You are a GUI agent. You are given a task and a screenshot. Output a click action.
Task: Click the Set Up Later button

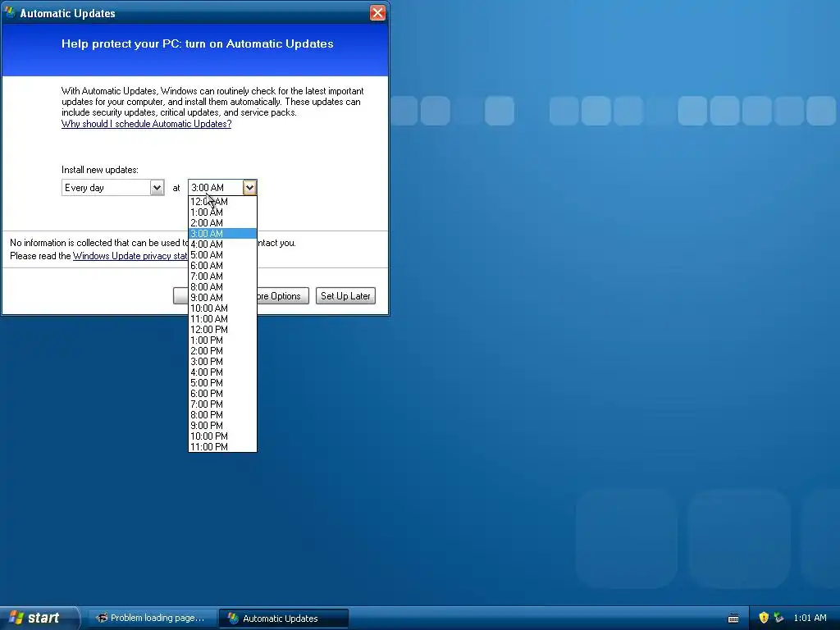click(345, 295)
